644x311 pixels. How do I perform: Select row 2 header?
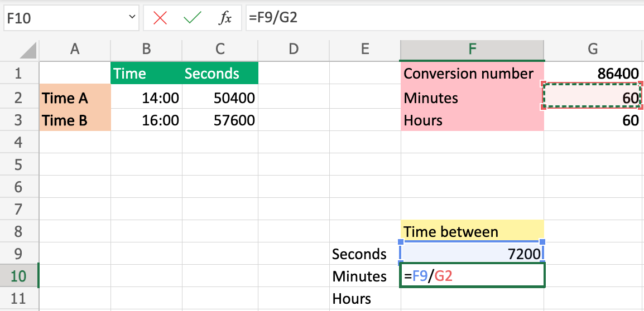(19, 98)
